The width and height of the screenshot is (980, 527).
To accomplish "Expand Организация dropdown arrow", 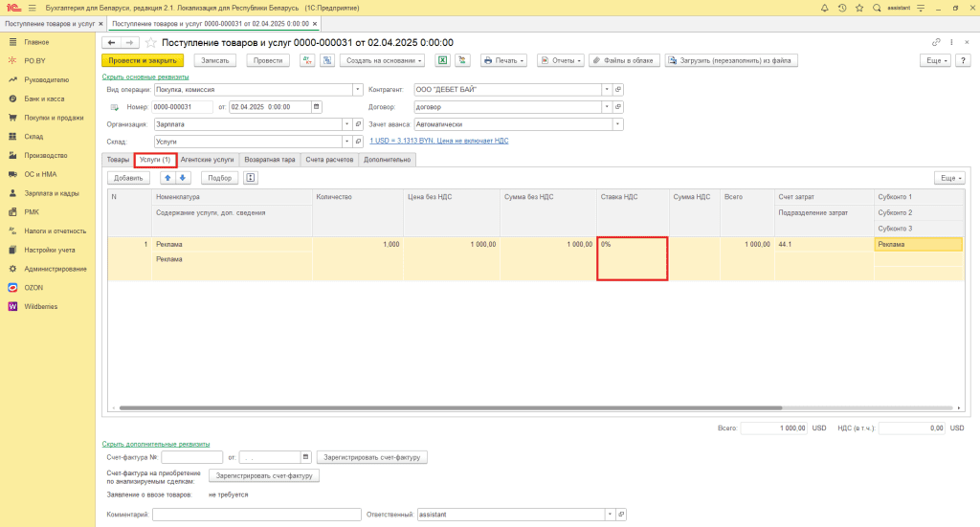I will tap(346, 124).
